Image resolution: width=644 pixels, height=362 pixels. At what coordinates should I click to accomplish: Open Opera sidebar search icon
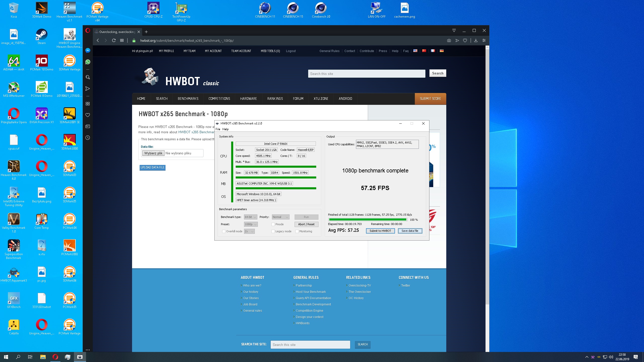click(88, 77)
